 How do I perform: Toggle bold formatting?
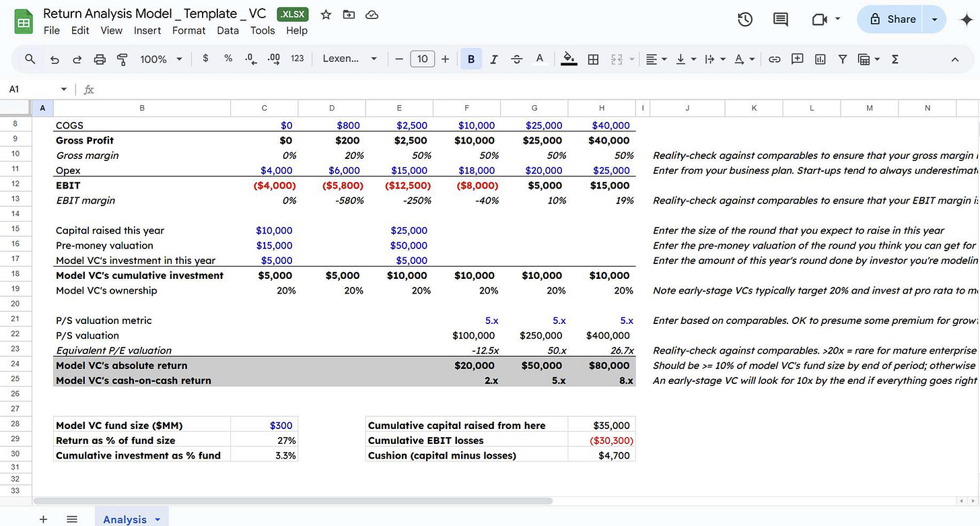(x=470, y=59)
